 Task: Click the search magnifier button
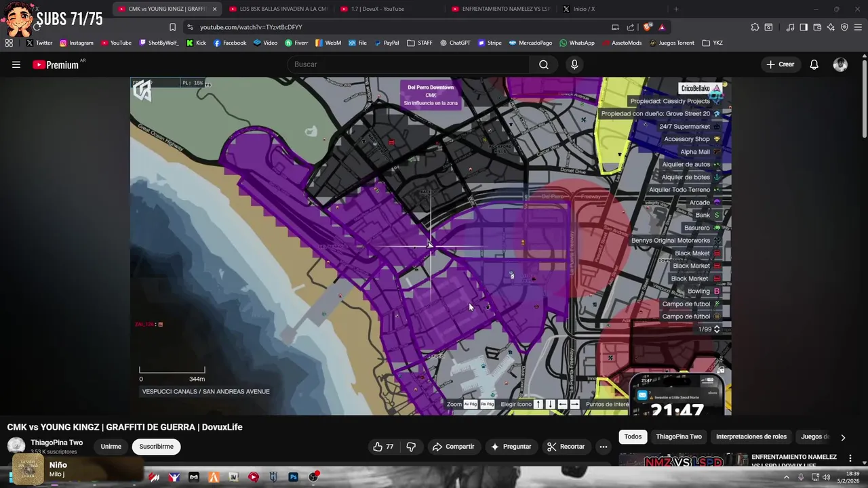click(x=544, y=64)
